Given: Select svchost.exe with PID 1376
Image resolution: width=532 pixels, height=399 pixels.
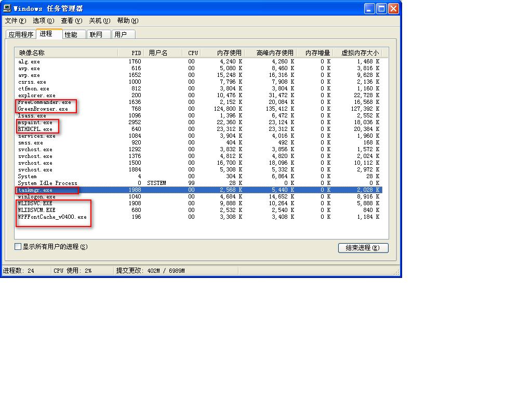Looking at the screenshot, I should (199, 156).
